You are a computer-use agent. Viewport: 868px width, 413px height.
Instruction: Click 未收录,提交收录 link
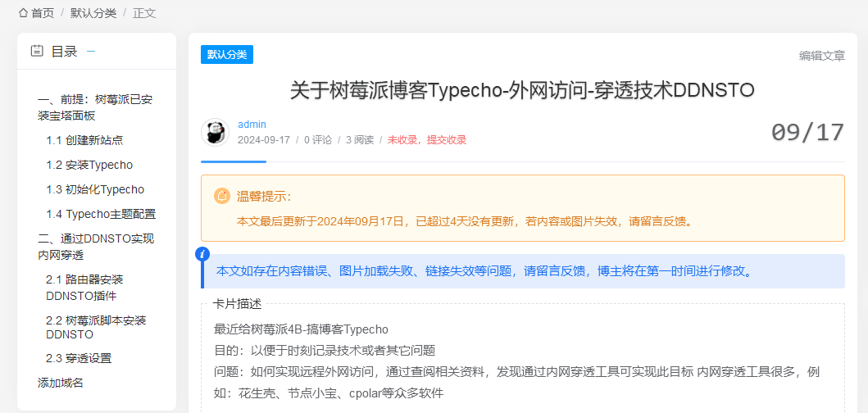point(427,140)
